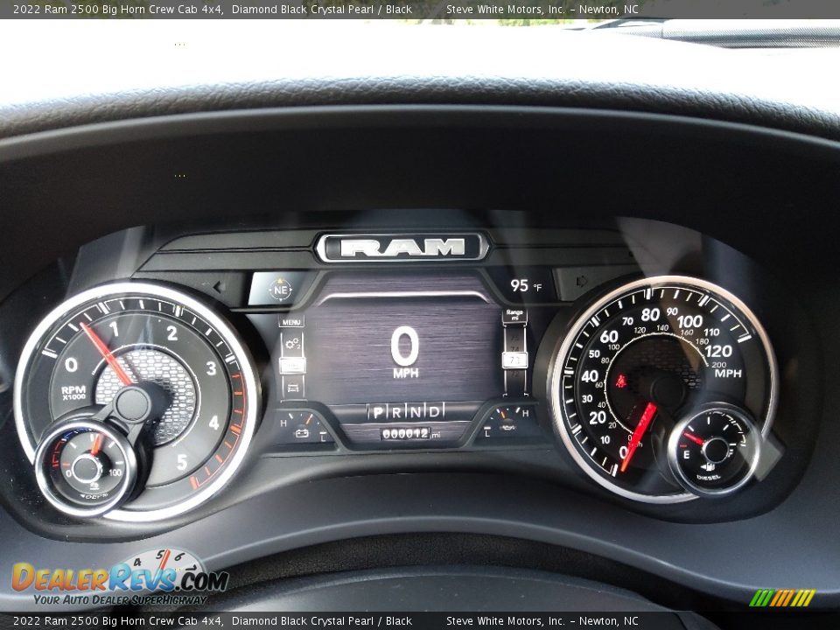This screenshot has height=630, width=840.
Task: Select the vehicle info icon in the menu list
Action: point(292,387)
